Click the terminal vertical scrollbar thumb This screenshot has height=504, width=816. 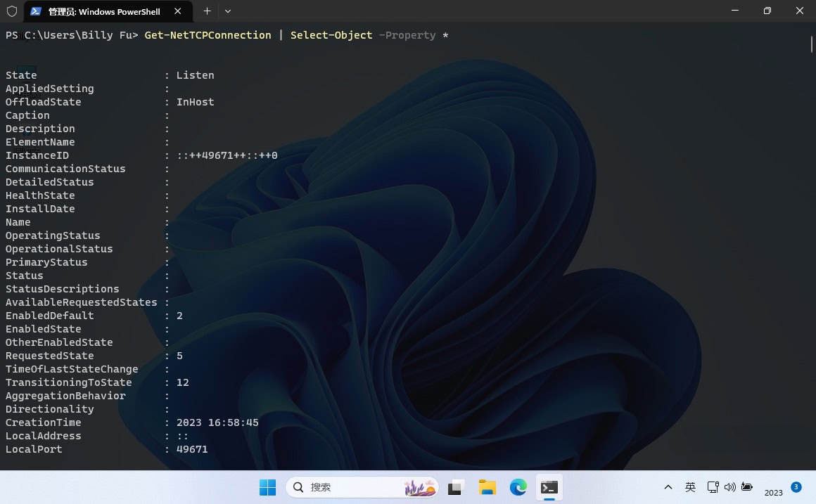pos(811,44)
